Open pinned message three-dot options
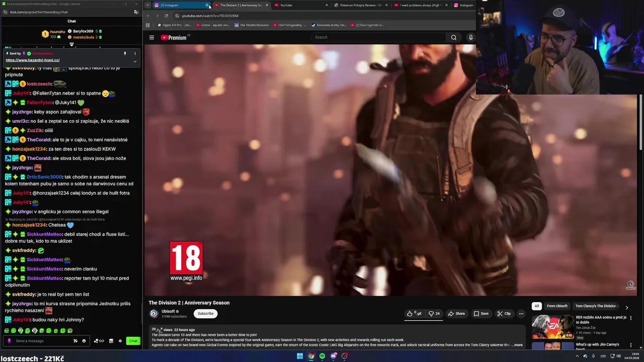 [134, 53]
